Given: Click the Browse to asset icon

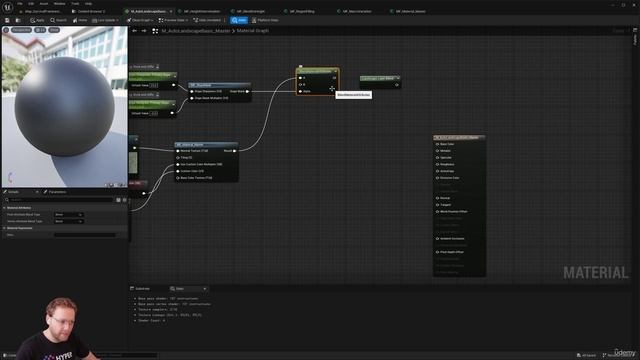Looking at the screenshot, I should pyautogui.click(x=18, y=20).
